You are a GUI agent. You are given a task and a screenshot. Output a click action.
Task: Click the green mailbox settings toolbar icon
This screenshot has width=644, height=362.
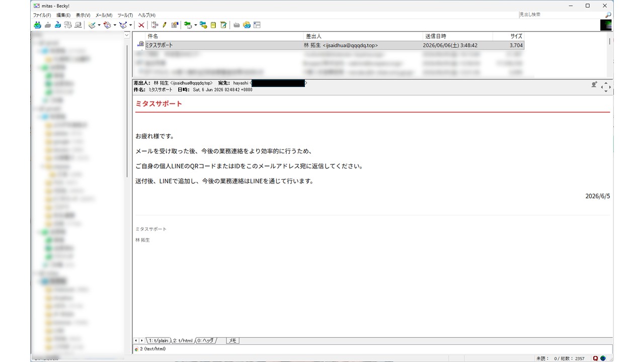[x=188, y=25]
